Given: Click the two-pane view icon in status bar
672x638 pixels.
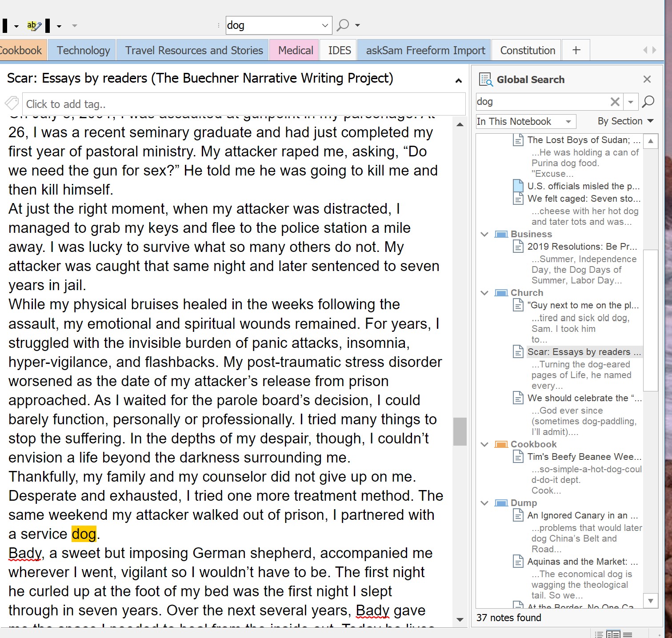Looking at the screenshot, I should tap(613, 634).
